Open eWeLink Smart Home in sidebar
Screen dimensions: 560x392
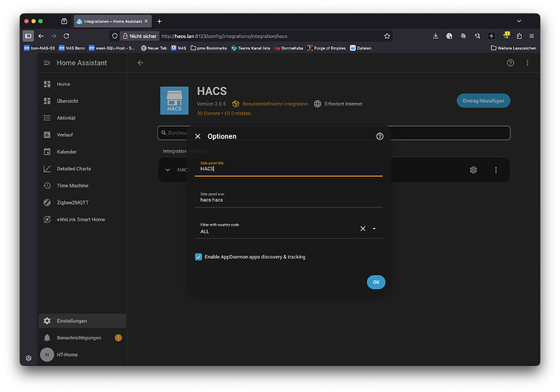coord(82,220)
